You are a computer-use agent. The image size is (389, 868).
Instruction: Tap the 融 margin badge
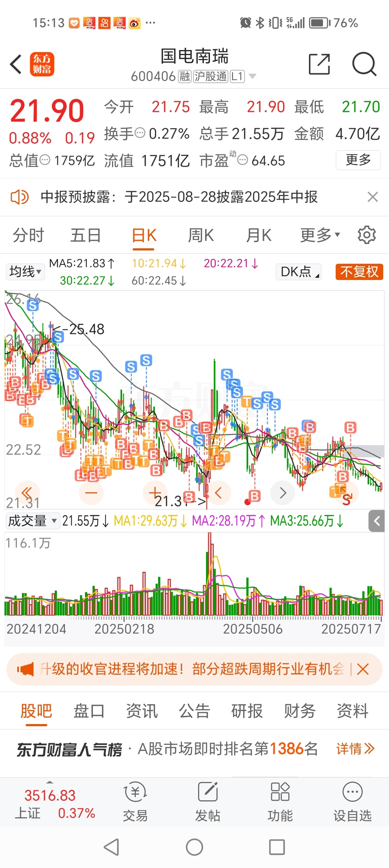[x=185, y=76]
